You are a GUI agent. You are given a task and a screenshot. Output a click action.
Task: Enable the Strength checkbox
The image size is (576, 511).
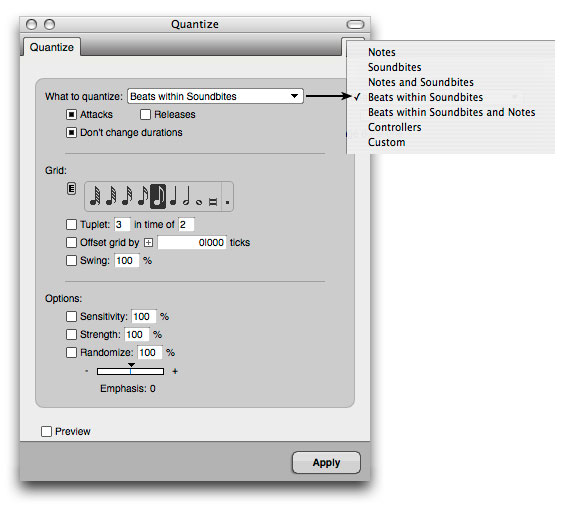point(71,335)
